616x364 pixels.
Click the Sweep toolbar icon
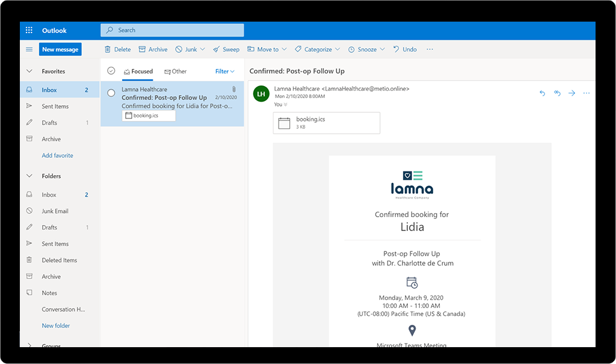click(226, 49)
